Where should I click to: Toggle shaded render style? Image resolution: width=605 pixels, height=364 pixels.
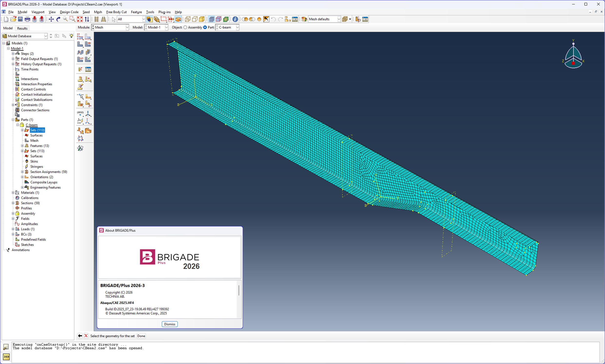[202, 19]
